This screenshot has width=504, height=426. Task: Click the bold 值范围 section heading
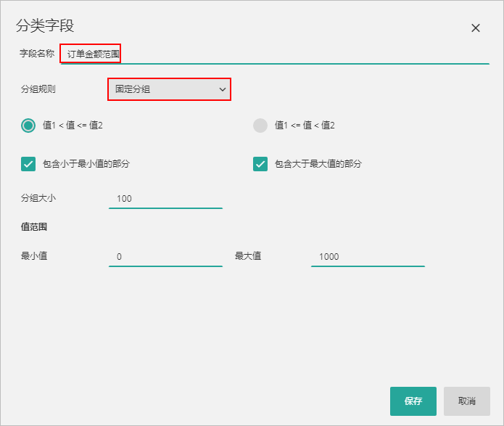coord(34,227)
